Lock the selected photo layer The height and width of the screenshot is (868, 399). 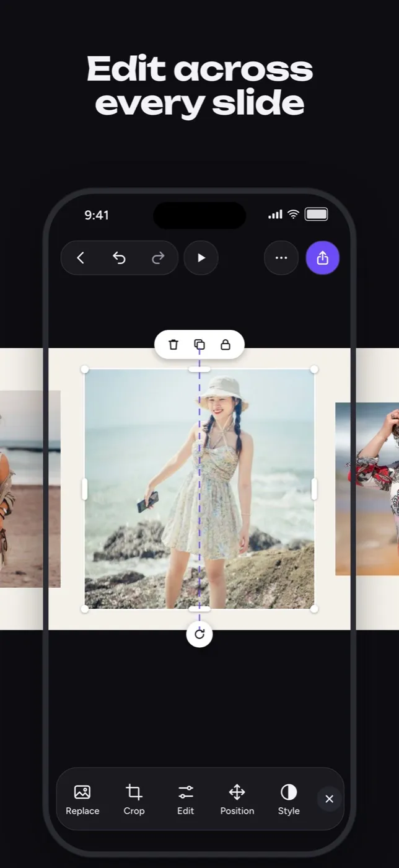(226, 345)
